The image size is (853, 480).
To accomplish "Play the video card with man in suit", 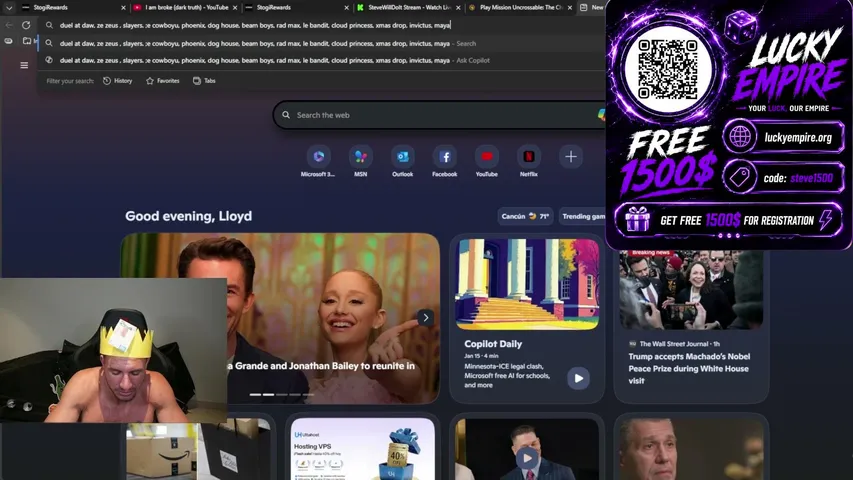I will point(527,458).
